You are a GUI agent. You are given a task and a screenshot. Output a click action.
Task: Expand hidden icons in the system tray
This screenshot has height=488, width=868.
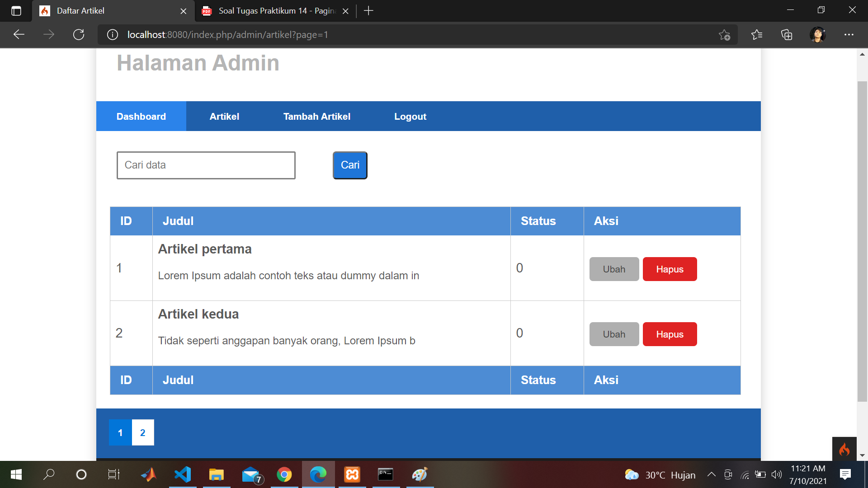click(x=711, y=475)
